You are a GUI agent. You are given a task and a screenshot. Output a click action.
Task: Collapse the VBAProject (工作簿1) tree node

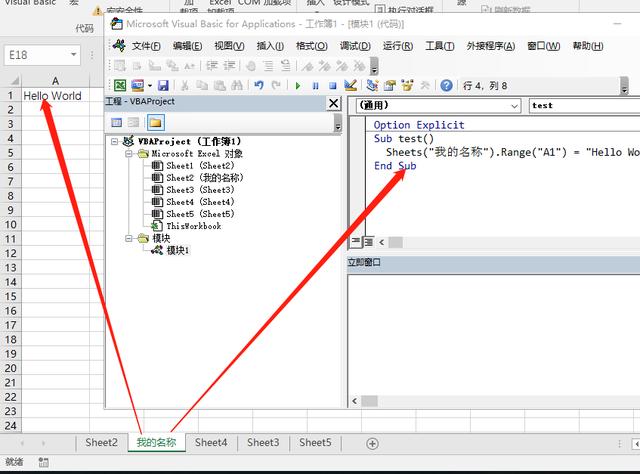coord(115,142)
